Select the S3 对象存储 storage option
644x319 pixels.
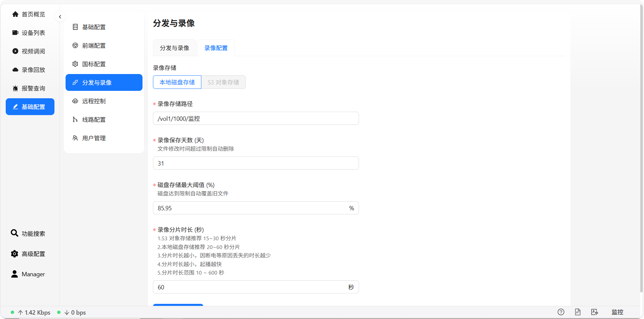tap(223, 82)
